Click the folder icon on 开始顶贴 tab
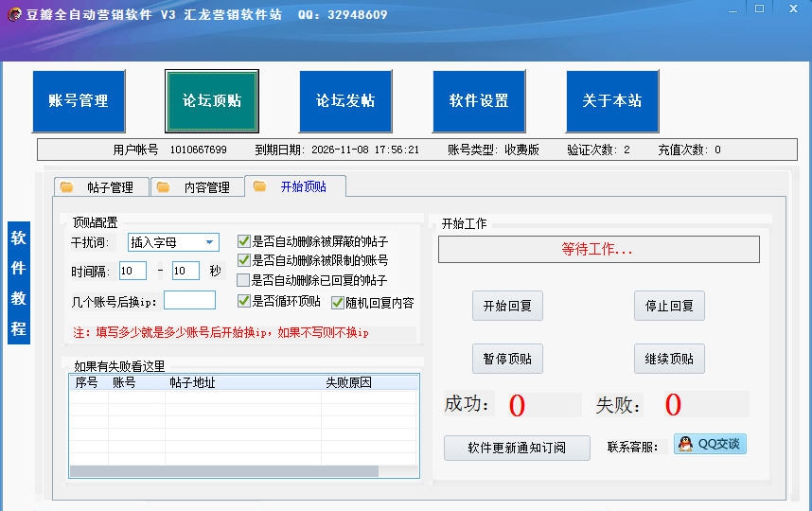Viewport: 812px width, 511px height. (260, 185)
